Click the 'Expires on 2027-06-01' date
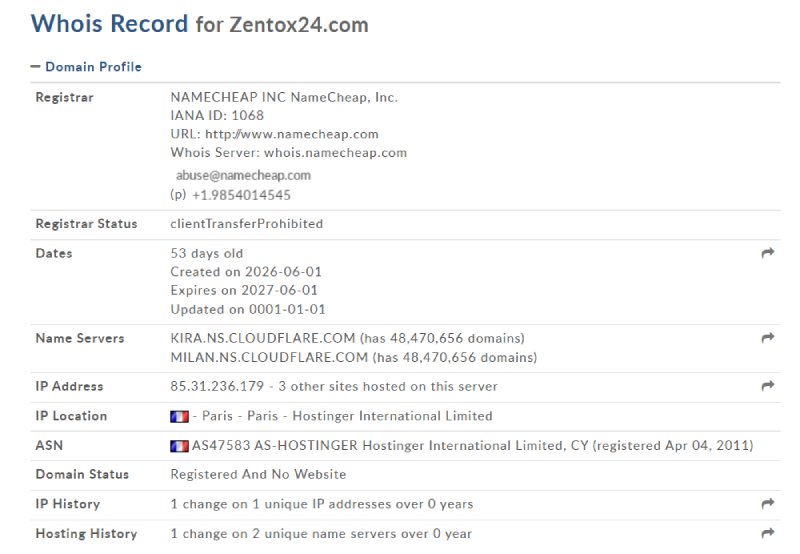Screen dimensions: 800x554 click(x=244, y=290)
